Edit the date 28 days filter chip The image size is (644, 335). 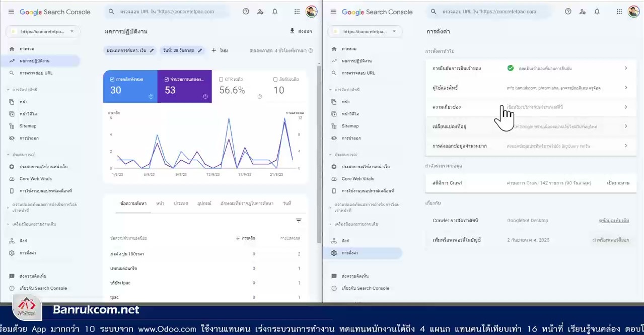point(182,50)
